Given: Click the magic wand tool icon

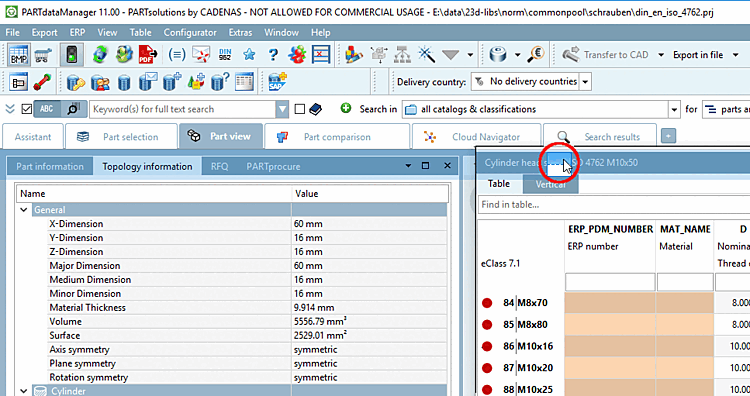Looking at the screenshot, I should [426, 55].
